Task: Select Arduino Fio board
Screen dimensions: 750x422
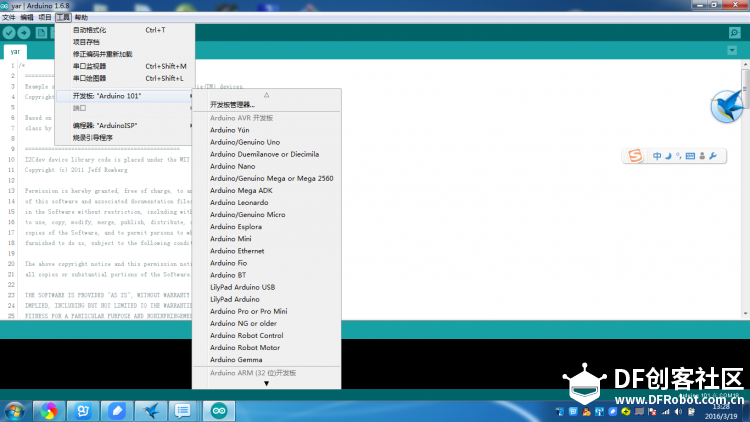Action: 266,263
